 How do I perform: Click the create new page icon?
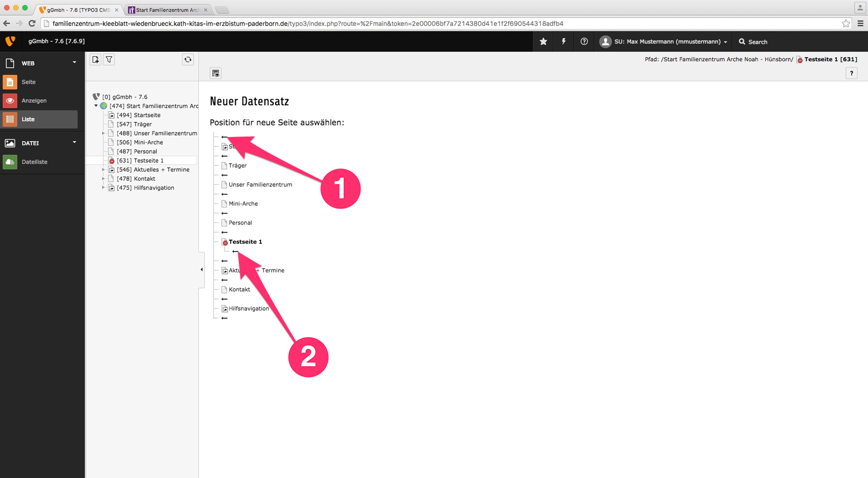coord(95,60)
